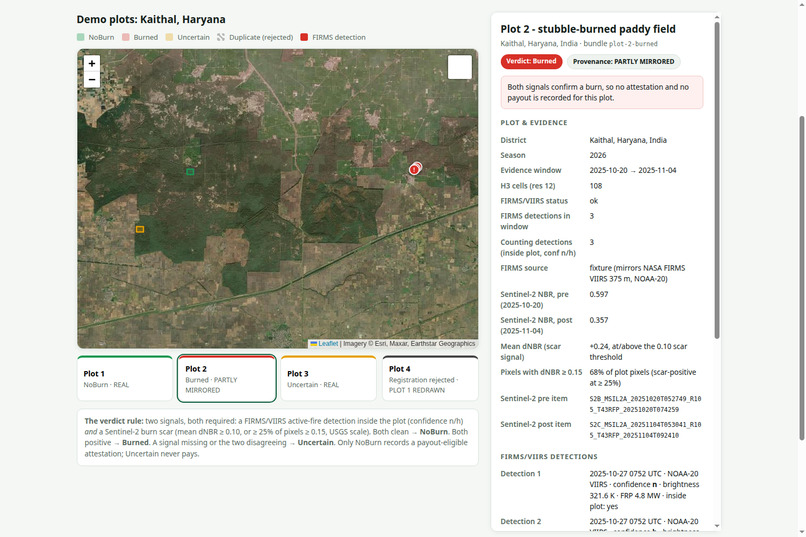Screen dimensions: 806x537
Task: Click the Season value '2026'
Action: [598, 155]
